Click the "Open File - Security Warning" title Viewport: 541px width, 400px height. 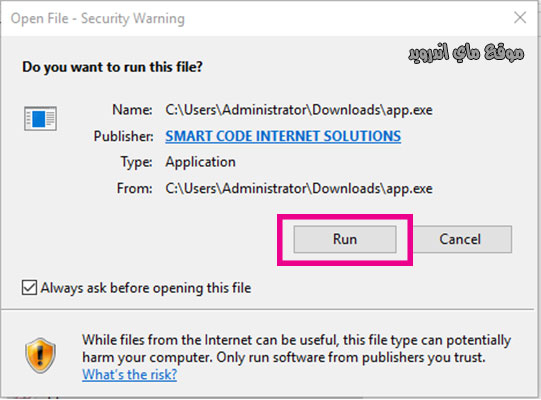pos(98,18)
